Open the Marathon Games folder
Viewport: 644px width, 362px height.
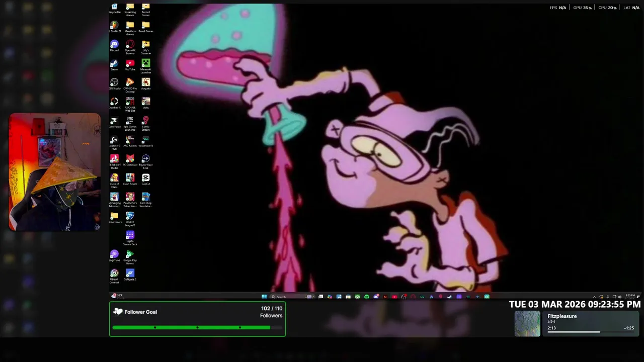point(130,28)
